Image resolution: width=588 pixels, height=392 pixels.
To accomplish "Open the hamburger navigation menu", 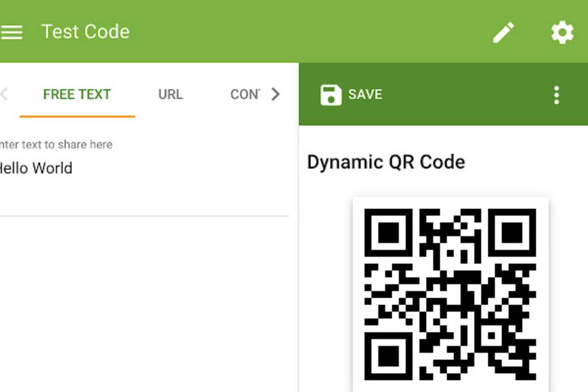I will click(x=11, y=32).
